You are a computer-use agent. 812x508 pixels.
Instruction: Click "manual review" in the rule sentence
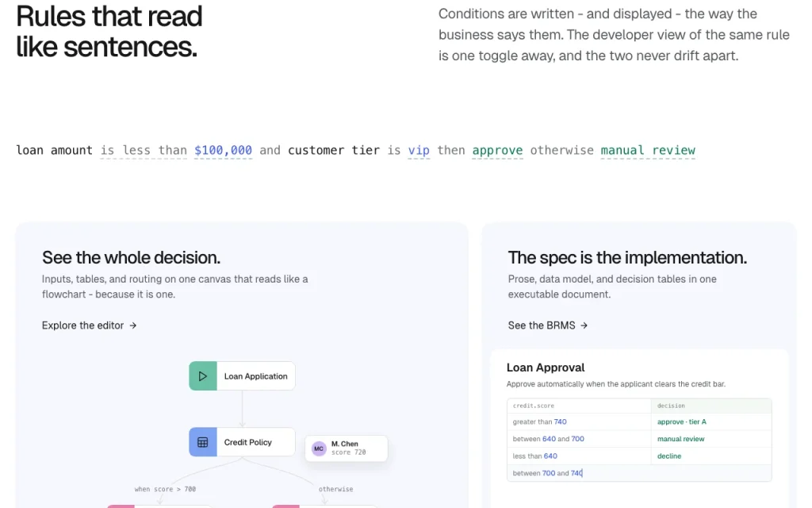pos(648,150)
